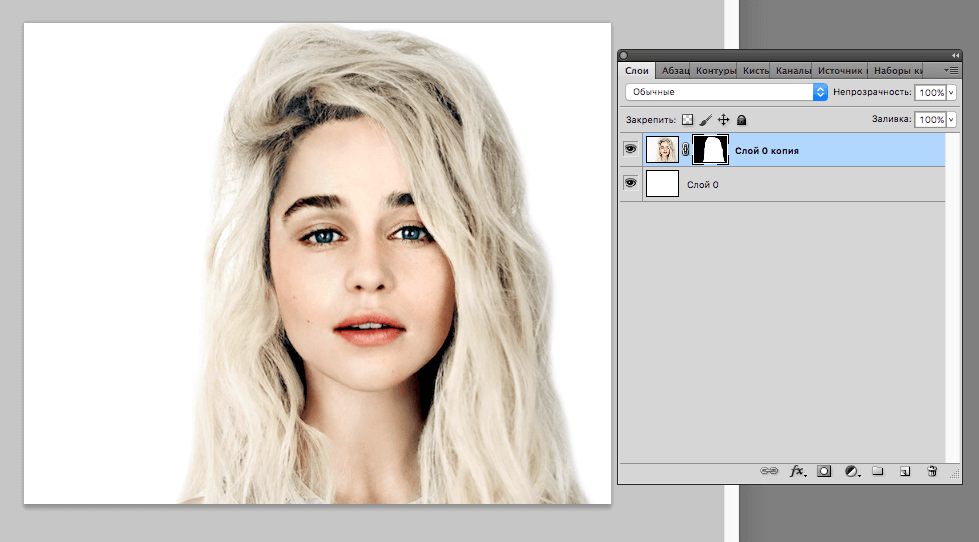Add a layer mask
Image resolution: width=979 pixels, height=542 pixels.
(x=824, y=471)
